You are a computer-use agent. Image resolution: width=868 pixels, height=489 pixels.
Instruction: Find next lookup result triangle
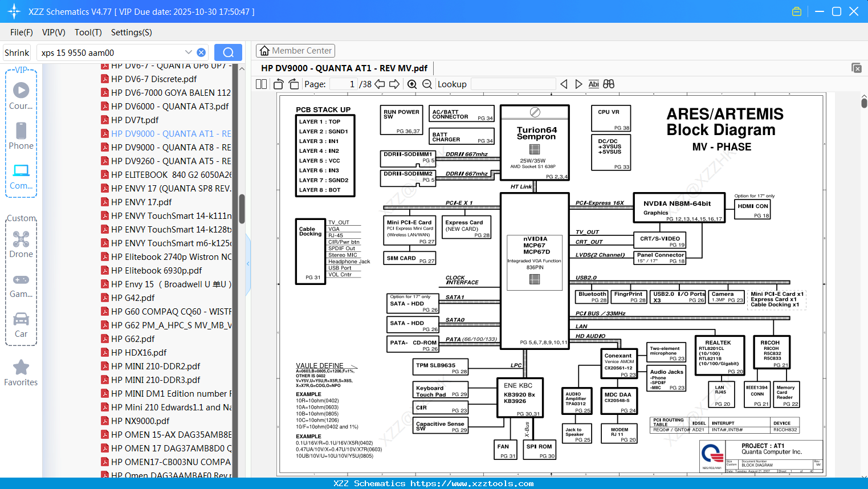(x=578, y=84)
